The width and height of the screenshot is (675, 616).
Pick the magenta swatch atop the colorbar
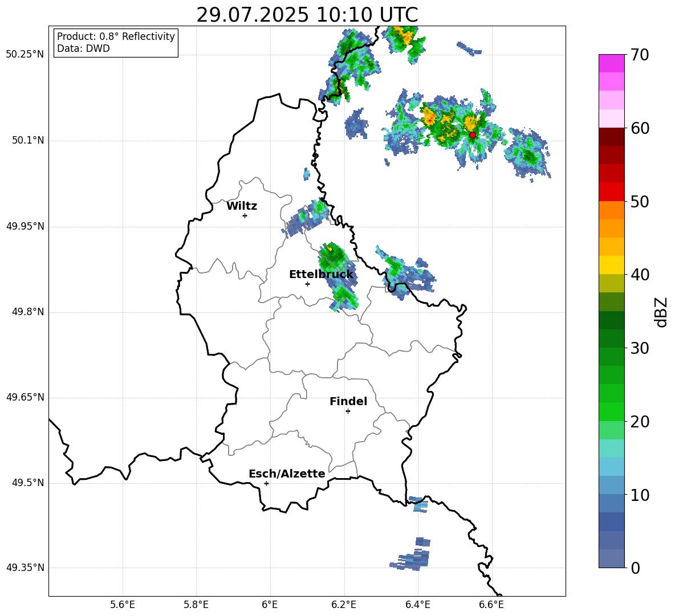click(611, 63)
